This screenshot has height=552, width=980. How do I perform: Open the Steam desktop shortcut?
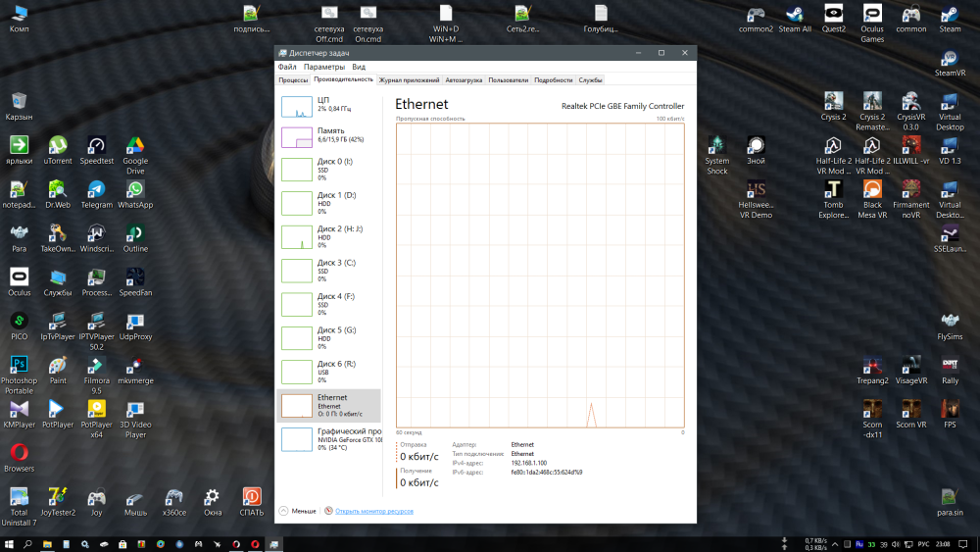pyautogui.click(x=950, y=16)
